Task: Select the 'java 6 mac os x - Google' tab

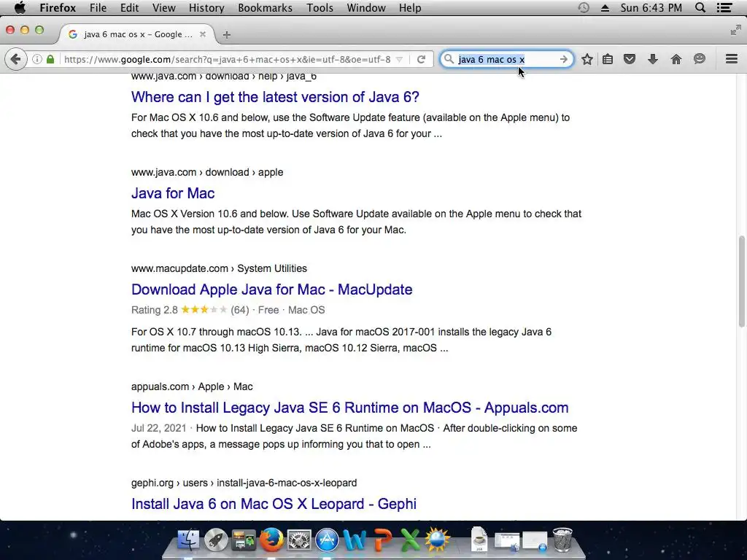Action: click(137, 34)
